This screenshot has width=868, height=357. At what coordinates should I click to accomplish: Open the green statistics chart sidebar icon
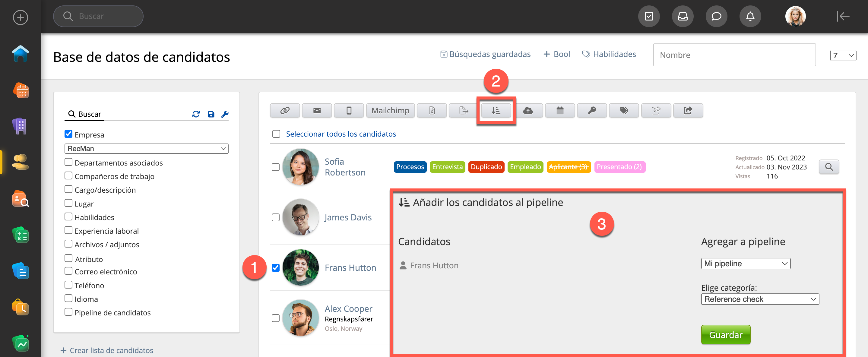[21, 343]
